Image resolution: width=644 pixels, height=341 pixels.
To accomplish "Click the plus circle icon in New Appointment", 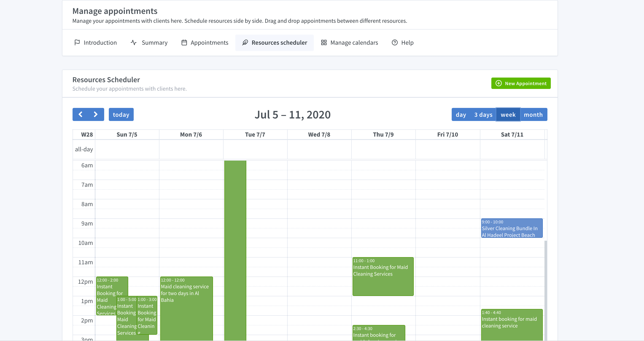I will tap(498, 83).
